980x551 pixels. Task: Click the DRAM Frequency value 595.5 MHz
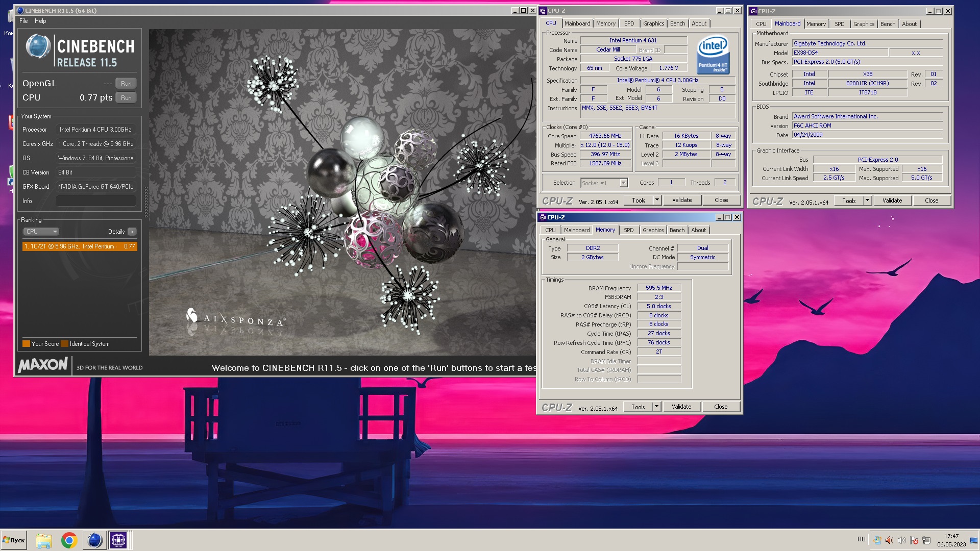659,288
